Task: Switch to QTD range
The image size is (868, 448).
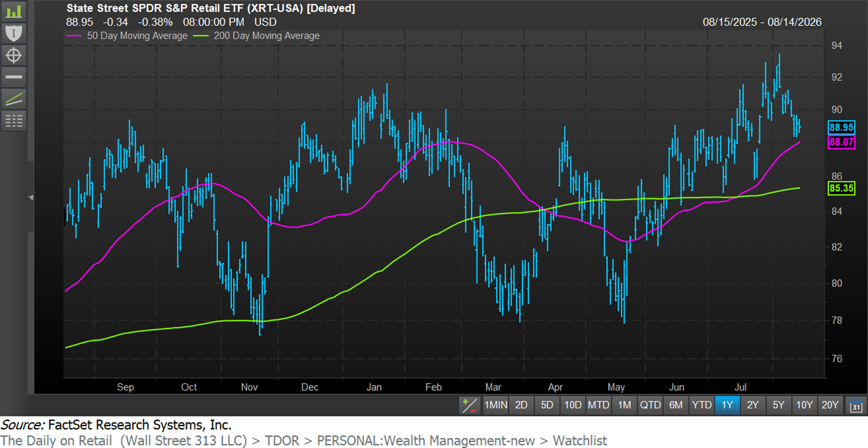Action: click(650, 405)
